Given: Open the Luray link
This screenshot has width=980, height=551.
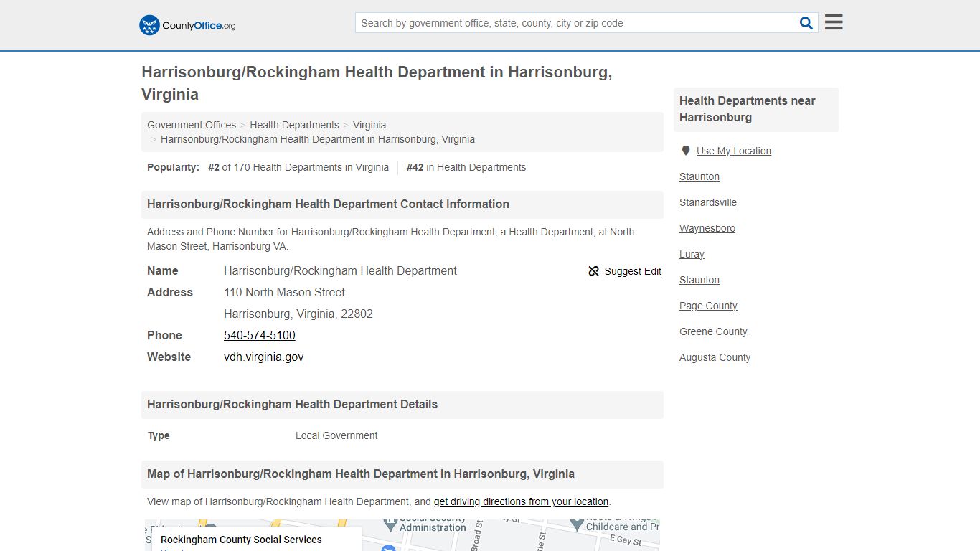Looking at the screenshot, I should (x=692, y=254).
